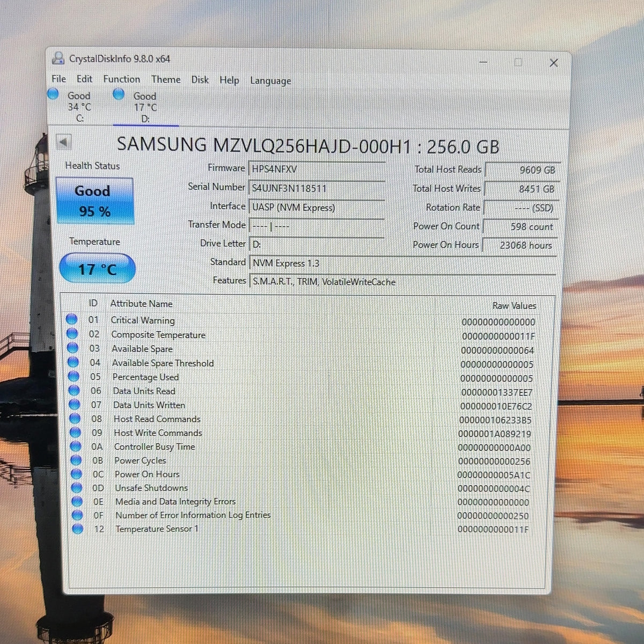Screen dimensions: 644x644
Task: Click the disk title SAMSUNG MZVLQ256HAJD-000H1
Action: [x=264, y=145]
